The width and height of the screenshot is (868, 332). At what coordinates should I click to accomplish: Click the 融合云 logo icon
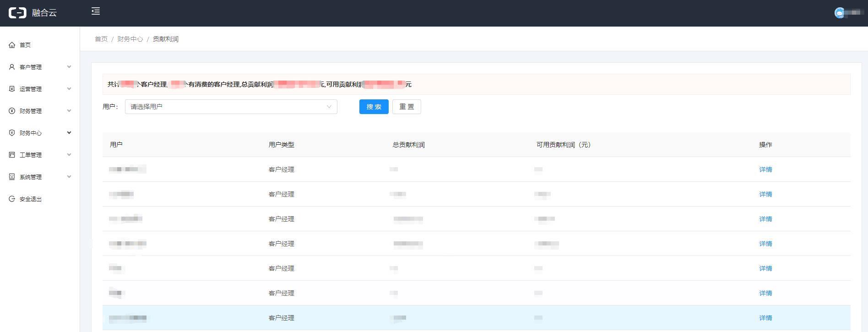[18, 13]
